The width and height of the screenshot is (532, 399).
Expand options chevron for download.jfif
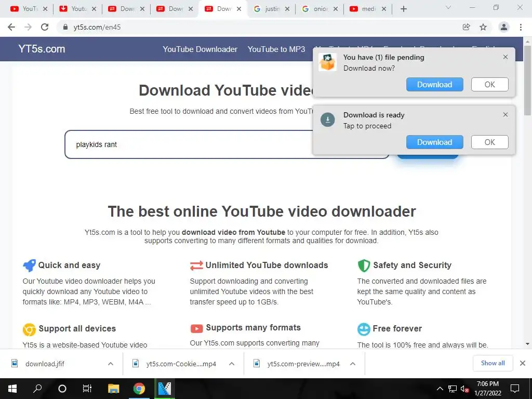tap(111, 364)
